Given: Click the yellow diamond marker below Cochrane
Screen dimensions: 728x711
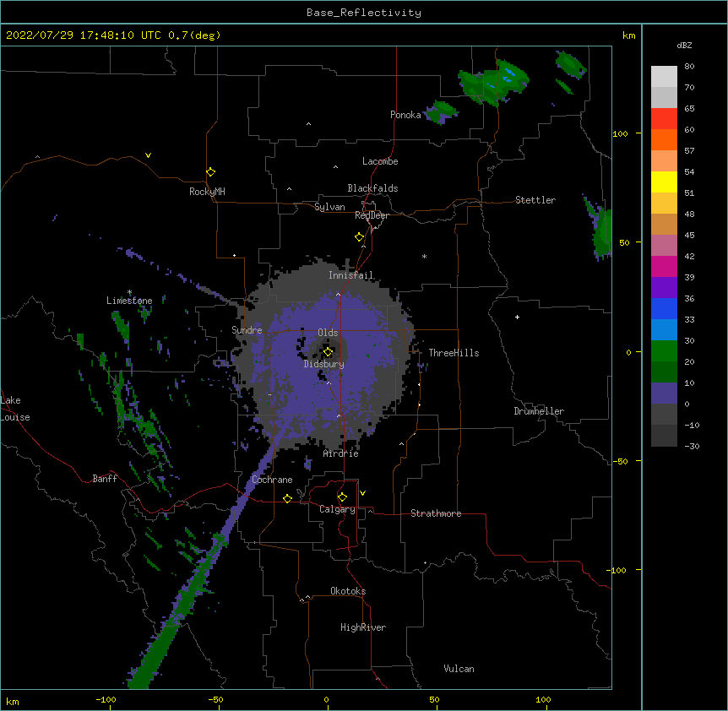Looking at the screenshot, I should click(287, 498).
